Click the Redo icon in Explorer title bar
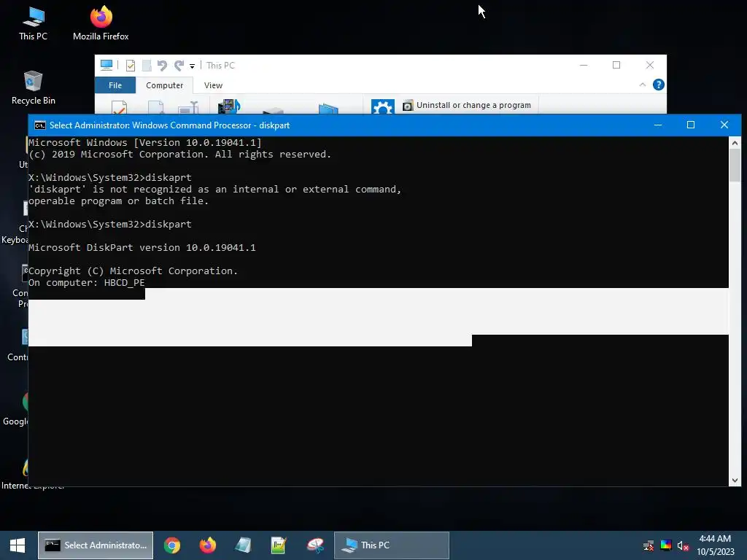Screen dimensions: 747x560 [179, 65]
